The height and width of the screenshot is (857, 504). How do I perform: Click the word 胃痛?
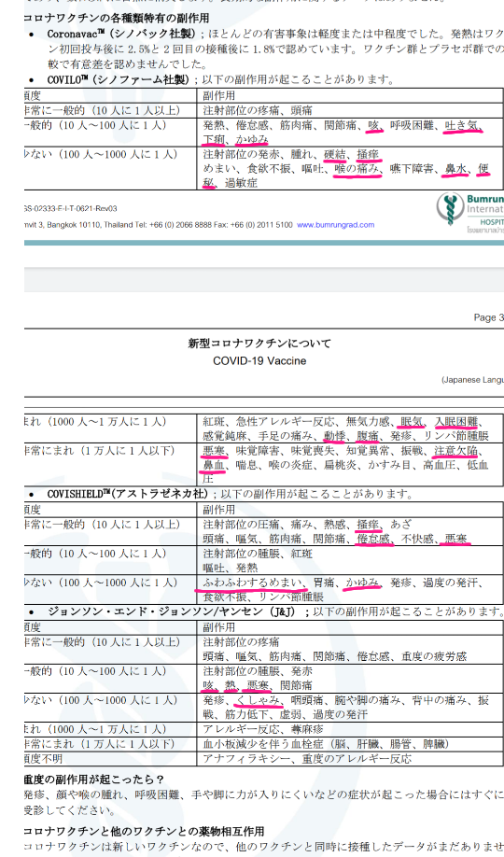click(324, 583)
